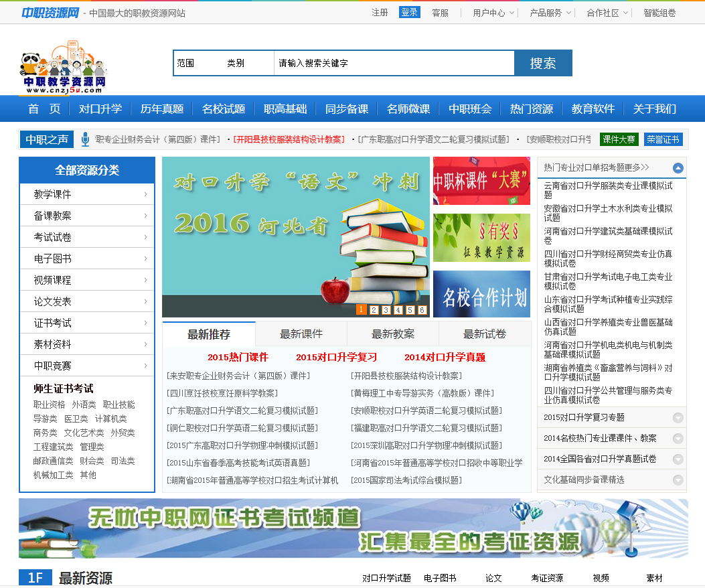The image size is (705, 588).
Task: Open the 用户中心 dropdown
Action: 493,13
